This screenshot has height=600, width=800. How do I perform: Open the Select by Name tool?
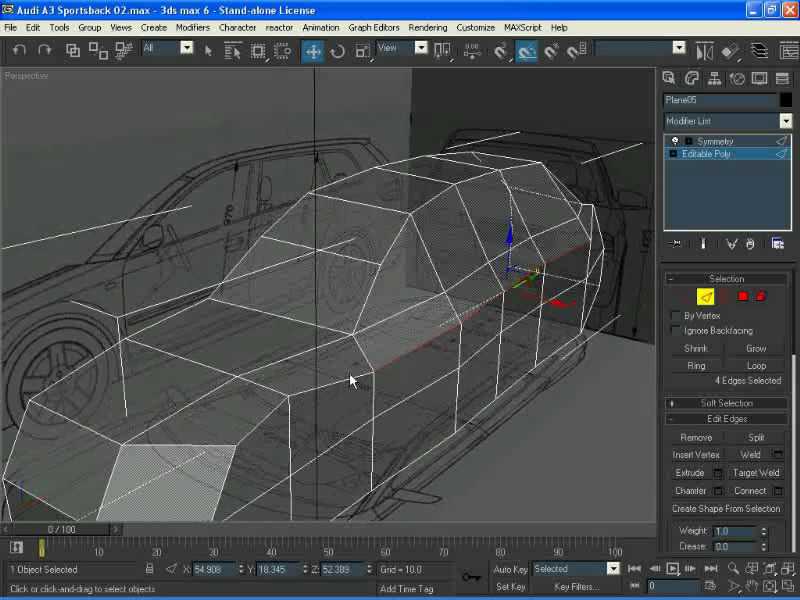coord(233,51)
